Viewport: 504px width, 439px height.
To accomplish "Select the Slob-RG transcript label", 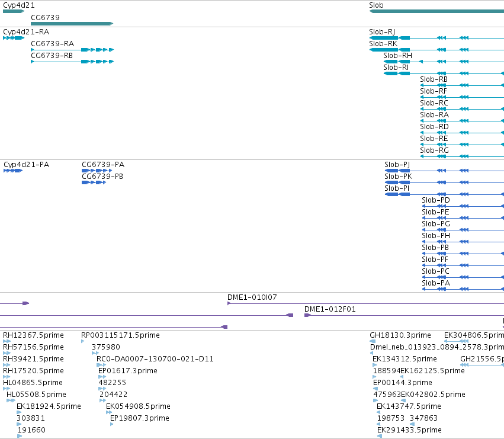I will (434, 150).
